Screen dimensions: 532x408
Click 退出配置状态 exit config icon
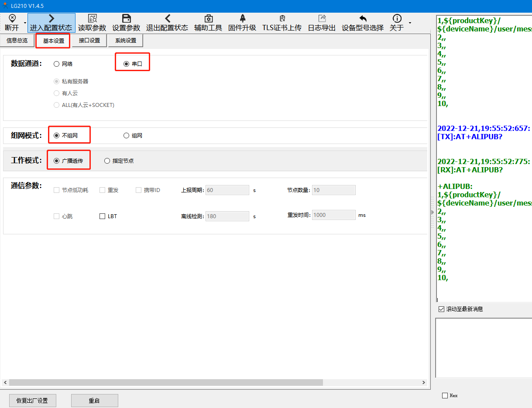167,18
